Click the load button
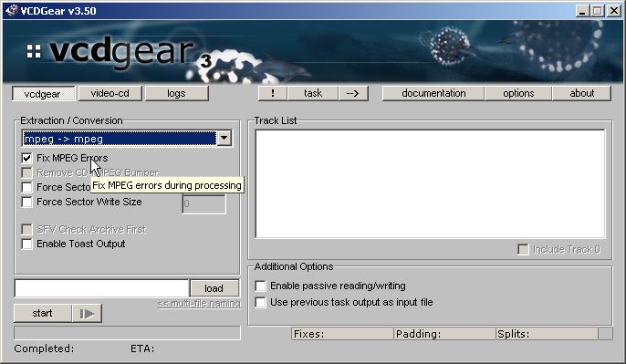Screen dimensions: 626x364 coord(214,288)
